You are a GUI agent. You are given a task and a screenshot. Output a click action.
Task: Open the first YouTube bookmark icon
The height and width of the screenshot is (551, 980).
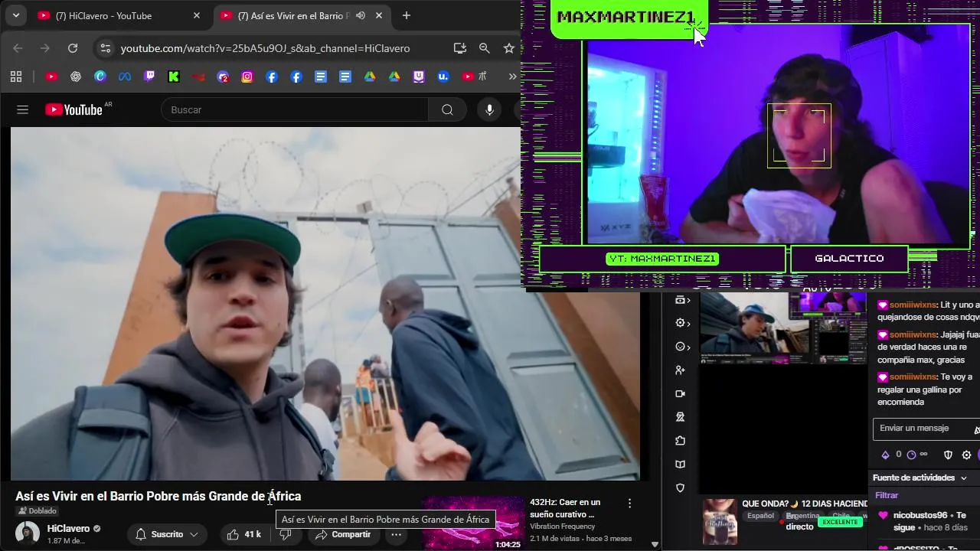pos(51,77)
